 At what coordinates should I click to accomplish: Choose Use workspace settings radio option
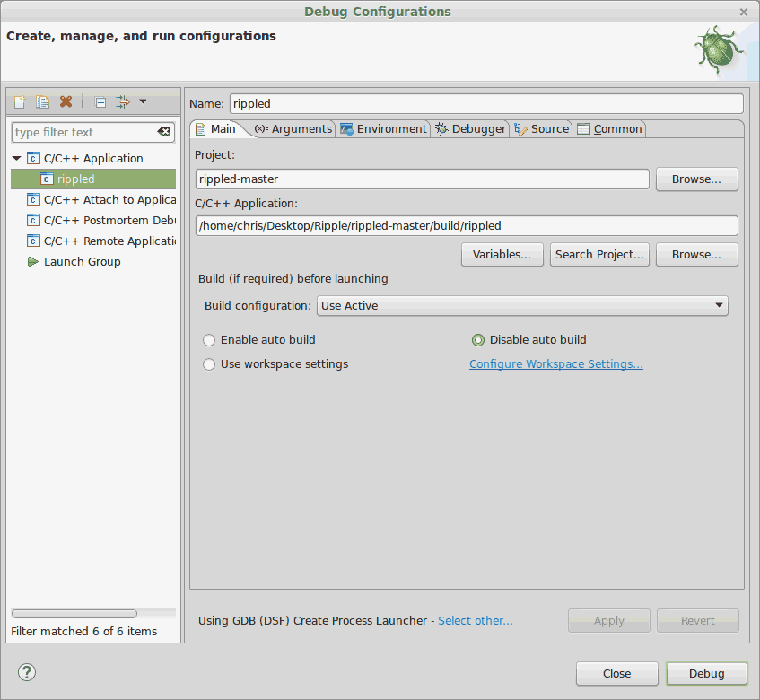pos(209,364)
